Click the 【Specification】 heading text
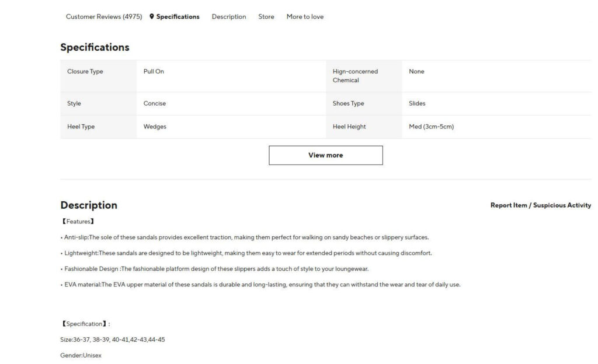Image resolution: width=598 pixels, height=364 pixels. [85, 324]
